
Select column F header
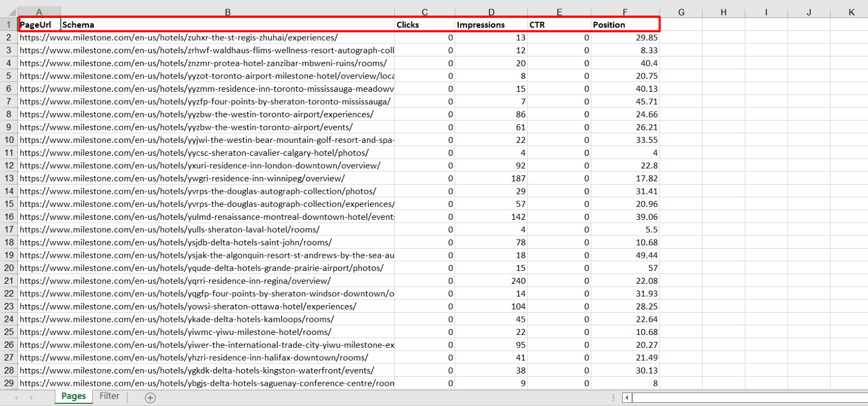pos(625,12)
